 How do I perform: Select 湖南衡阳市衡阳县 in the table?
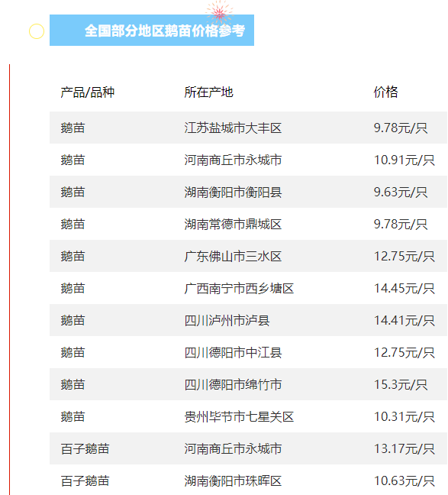point(233,192)
